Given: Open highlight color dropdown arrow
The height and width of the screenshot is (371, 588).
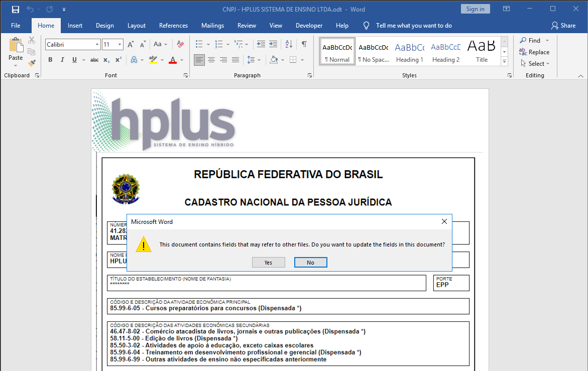Looking at the screenshot, I should click(x=162, y=60).
